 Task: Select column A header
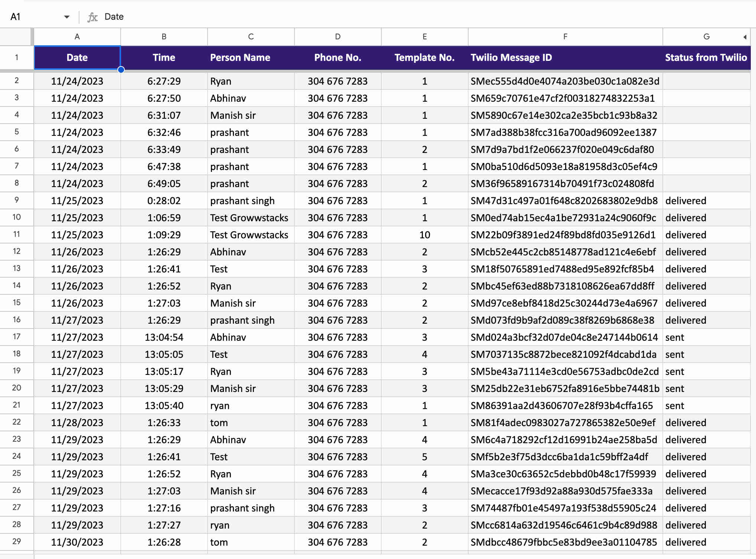click(x=77, y=37)
